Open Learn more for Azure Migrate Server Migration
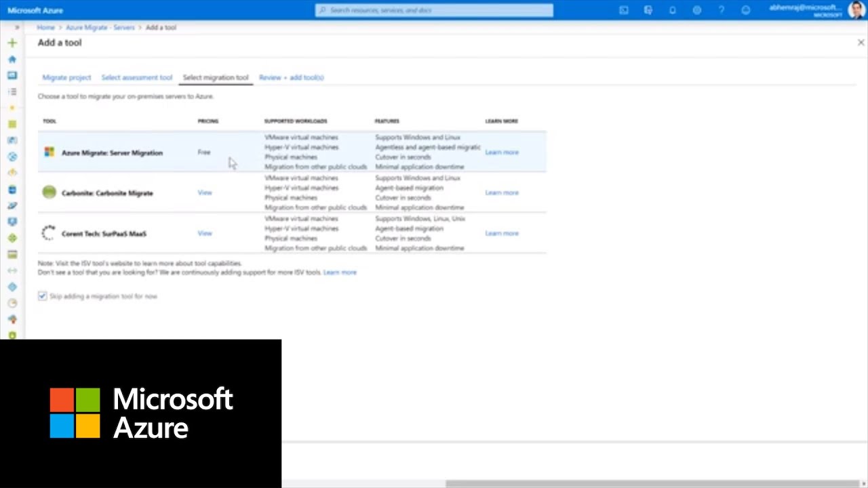The image size is (868, 488). coord(502,152)
